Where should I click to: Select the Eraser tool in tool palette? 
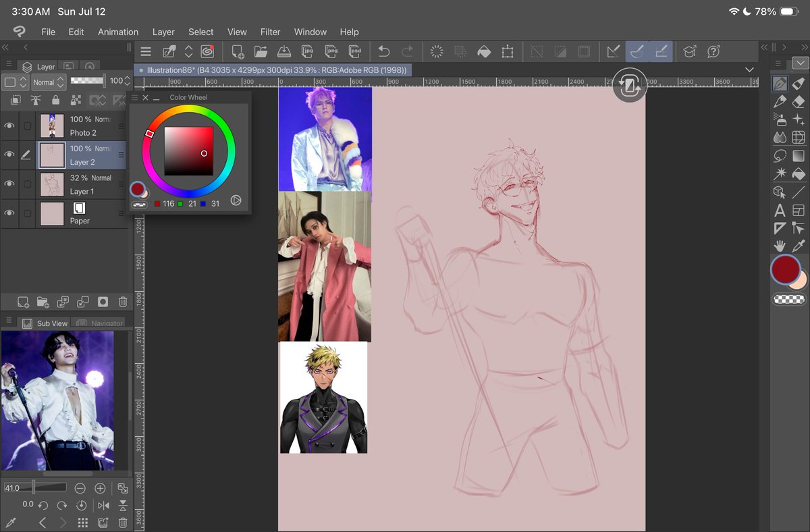pos(799,101)
